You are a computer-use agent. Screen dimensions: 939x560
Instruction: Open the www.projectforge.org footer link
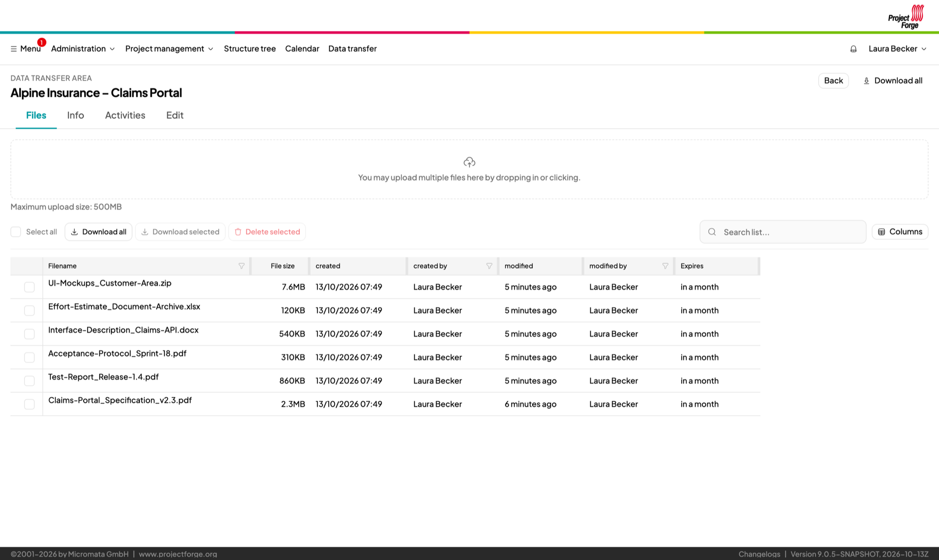pos(178,554)
